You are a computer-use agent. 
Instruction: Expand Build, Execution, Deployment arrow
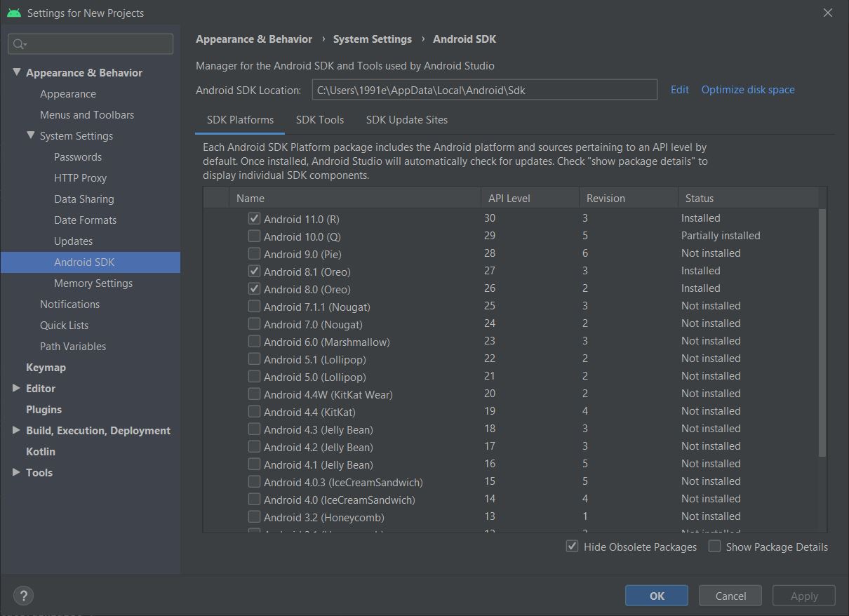[x=16, y=430]
